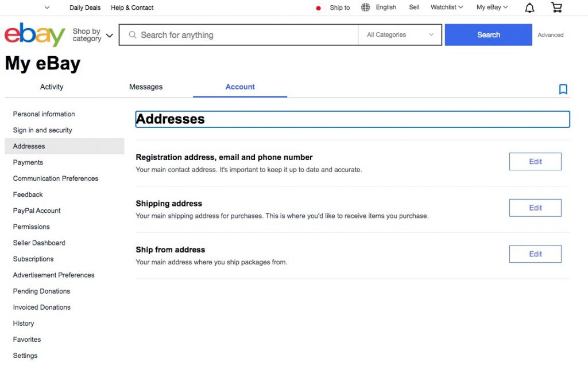Click the My eBay page heading
This screenshot has height=374, width=588.
click(42, 63)
